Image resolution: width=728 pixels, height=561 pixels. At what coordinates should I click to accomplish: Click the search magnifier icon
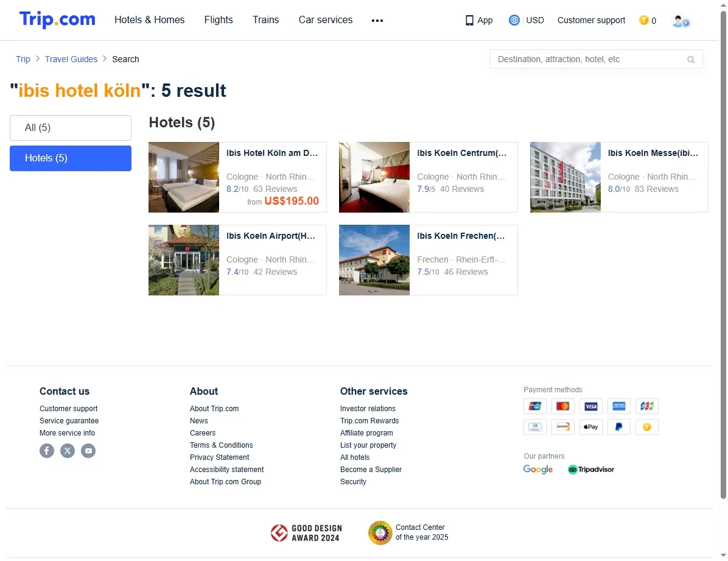[691, 60]
